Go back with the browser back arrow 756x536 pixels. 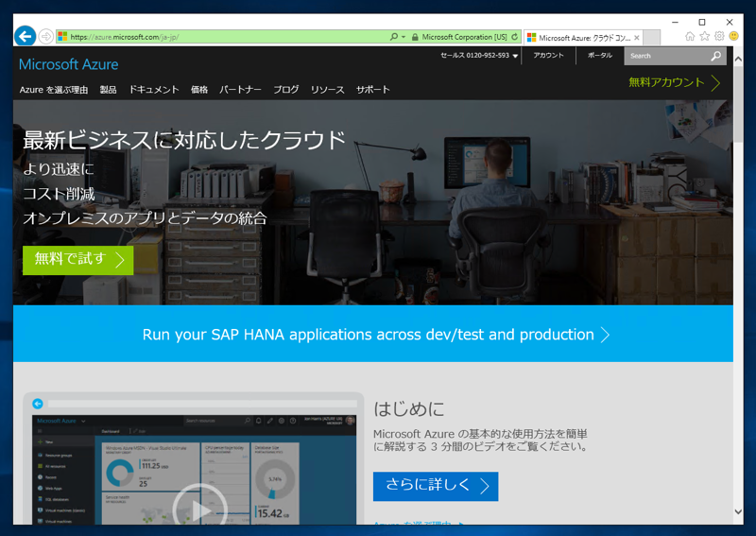[26, 36]
